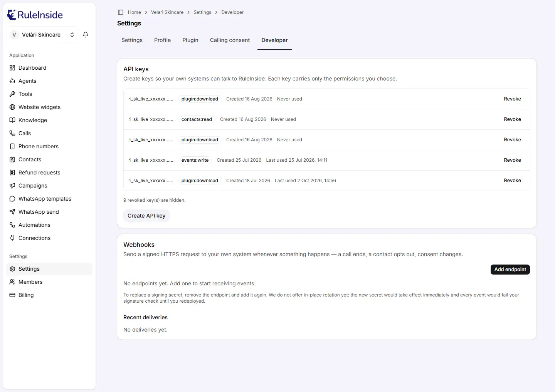This screenshot has height=392, width=555.
Task: Open Phone numbers via smartphone icon
Action: pos(12,146)
